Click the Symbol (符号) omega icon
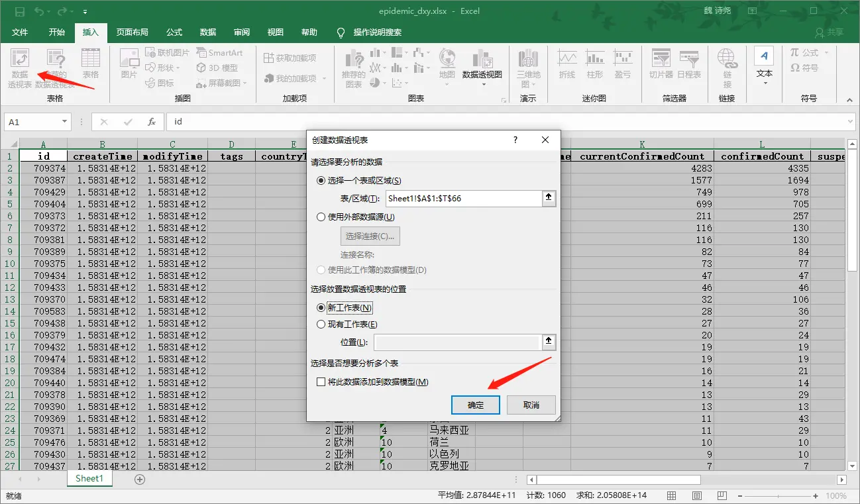Image resolution: width=860 pixels, height=504 pixels. coord(804,68)
